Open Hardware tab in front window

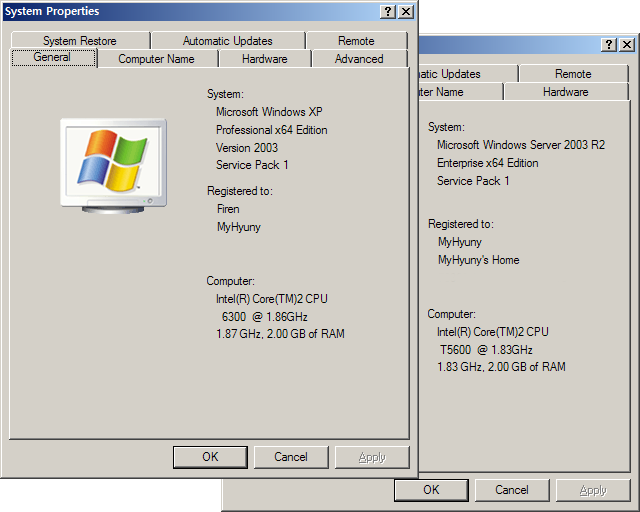(x=264, y=59)
